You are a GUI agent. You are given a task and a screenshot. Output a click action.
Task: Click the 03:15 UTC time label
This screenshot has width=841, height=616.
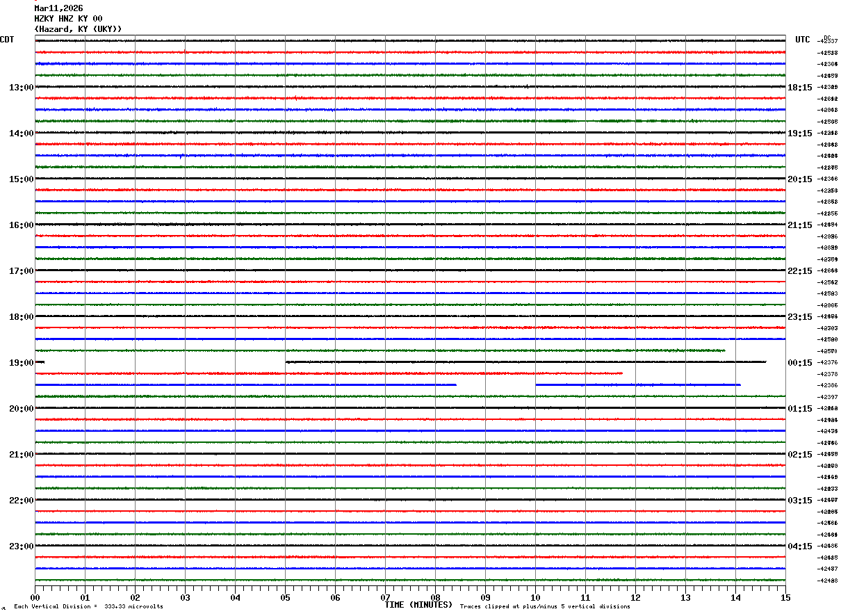(x=800, y=501)
